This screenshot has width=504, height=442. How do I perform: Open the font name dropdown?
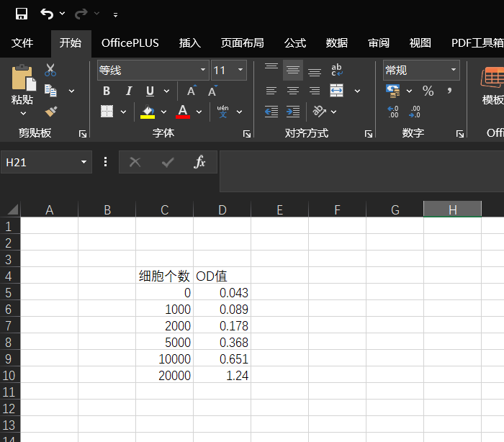(x=203, y=71)
